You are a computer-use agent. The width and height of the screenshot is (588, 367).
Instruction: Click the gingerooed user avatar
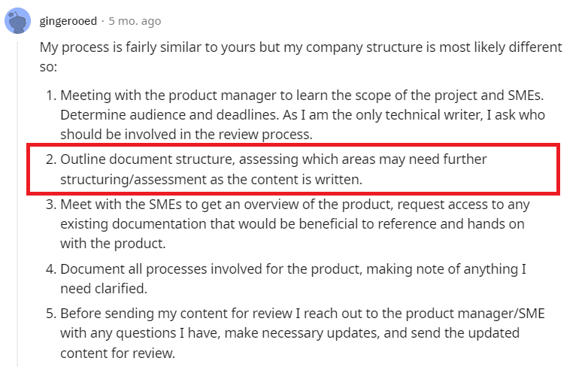pyautogui.click(x=17, y=21)
